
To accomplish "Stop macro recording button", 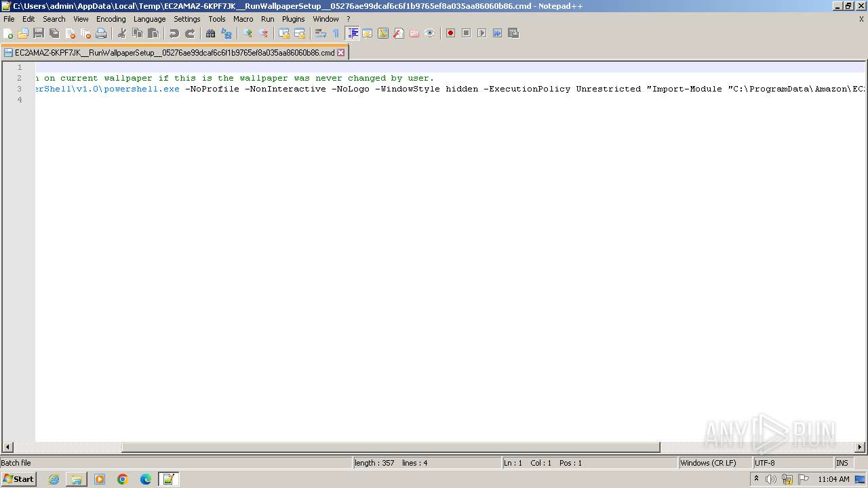I will click(467, 33).
